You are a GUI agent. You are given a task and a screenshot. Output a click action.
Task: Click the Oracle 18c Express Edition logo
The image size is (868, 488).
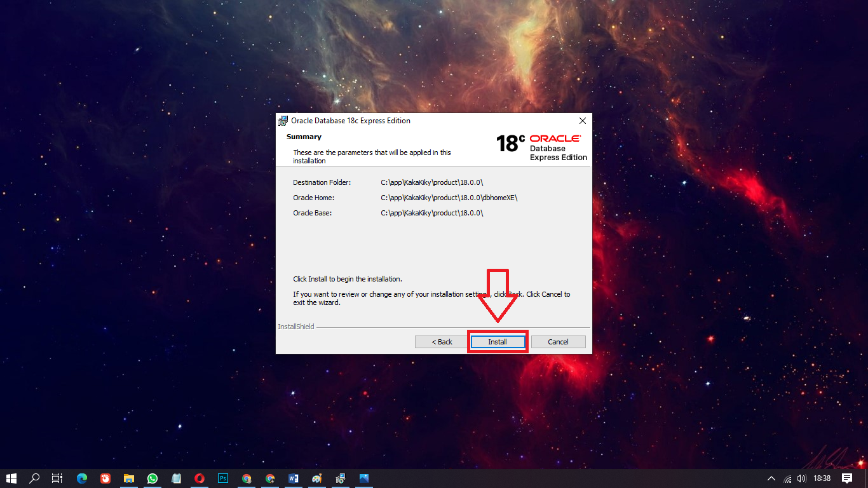point(541,147)
